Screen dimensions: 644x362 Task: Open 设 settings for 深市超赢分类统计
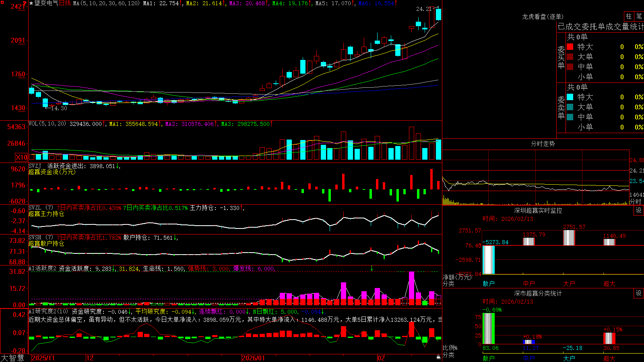pyautogui.click(x=639, y=293)
